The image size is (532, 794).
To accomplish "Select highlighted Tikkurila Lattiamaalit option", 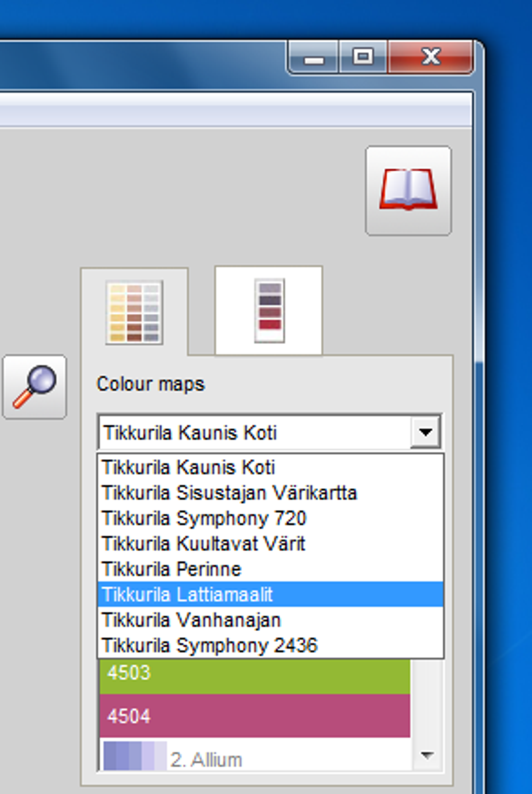I will [x=188, y=595].
